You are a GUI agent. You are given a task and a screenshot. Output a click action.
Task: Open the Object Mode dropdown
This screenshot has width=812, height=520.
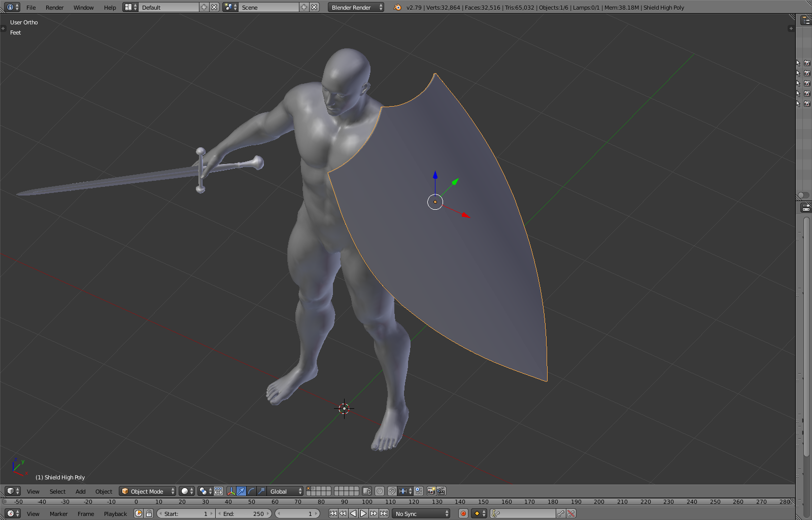pyautogui.click(x=148, y=491)
